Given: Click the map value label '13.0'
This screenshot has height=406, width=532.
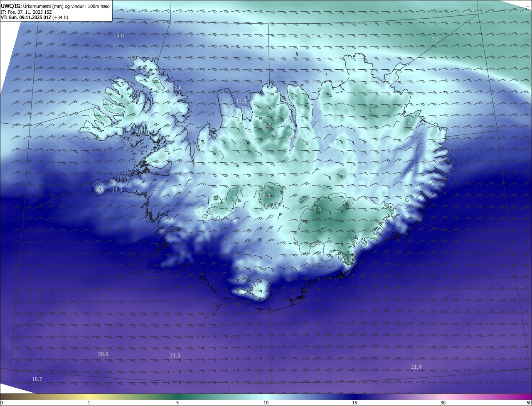Looking at the screenshot, I should (x=119, y=36).
